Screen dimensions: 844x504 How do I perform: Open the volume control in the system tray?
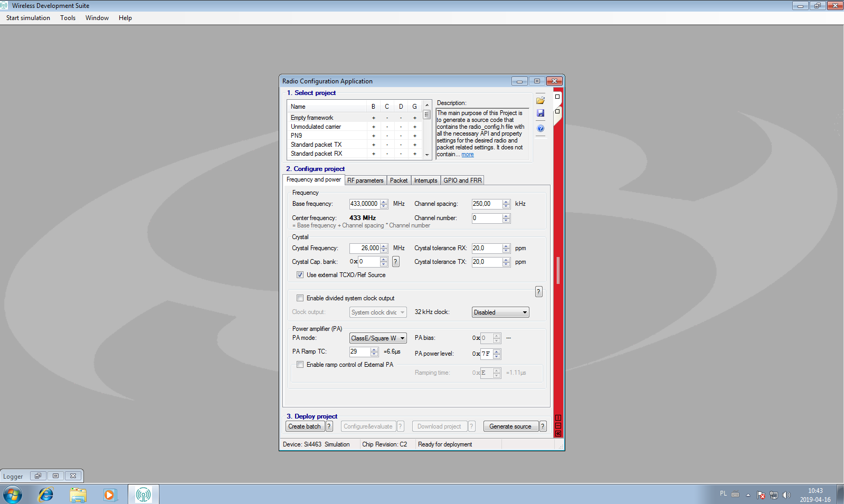pyautogui.click(x=786, y=495)
